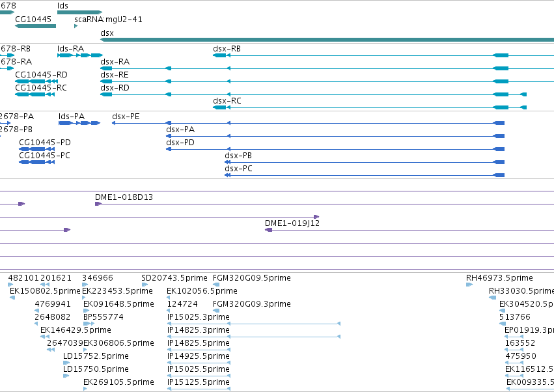
Task: Click EST label 124724
Action: (x=182, y=304)
